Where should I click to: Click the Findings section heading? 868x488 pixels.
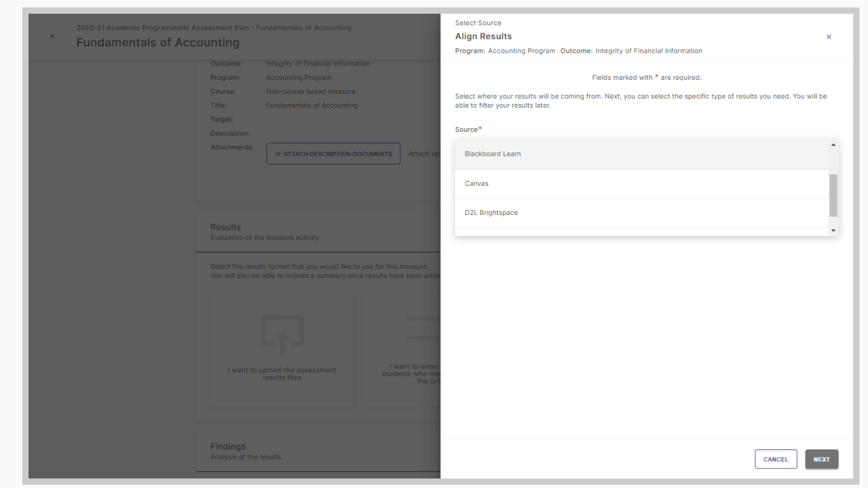click(x=228, y=447)
